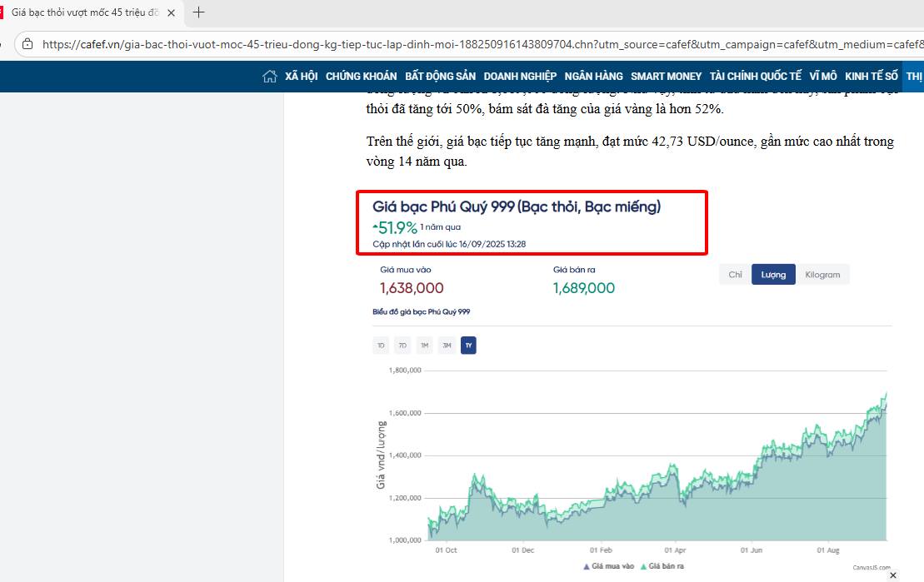The width and height of the screenshot is (924, 582).
Task: Select the Lượng unit option
Action: pos(773,275)
